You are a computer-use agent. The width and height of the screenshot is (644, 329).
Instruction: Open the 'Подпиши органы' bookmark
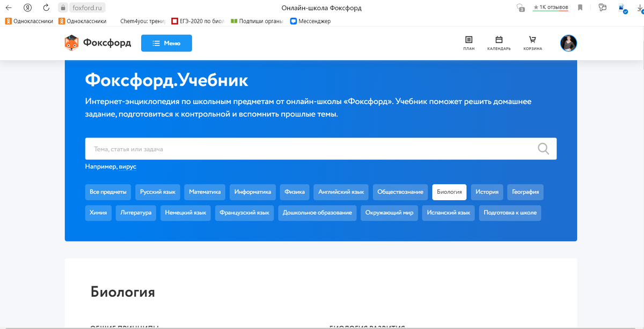258,21
